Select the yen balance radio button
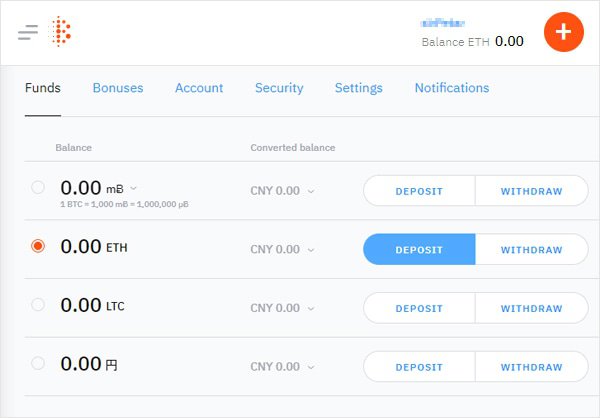The height and width of the screenshot is (418, 600). (x=38, y=363)
